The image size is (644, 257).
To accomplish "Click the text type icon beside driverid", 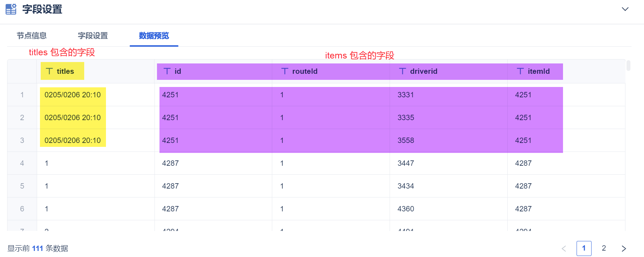I will 402,71.
